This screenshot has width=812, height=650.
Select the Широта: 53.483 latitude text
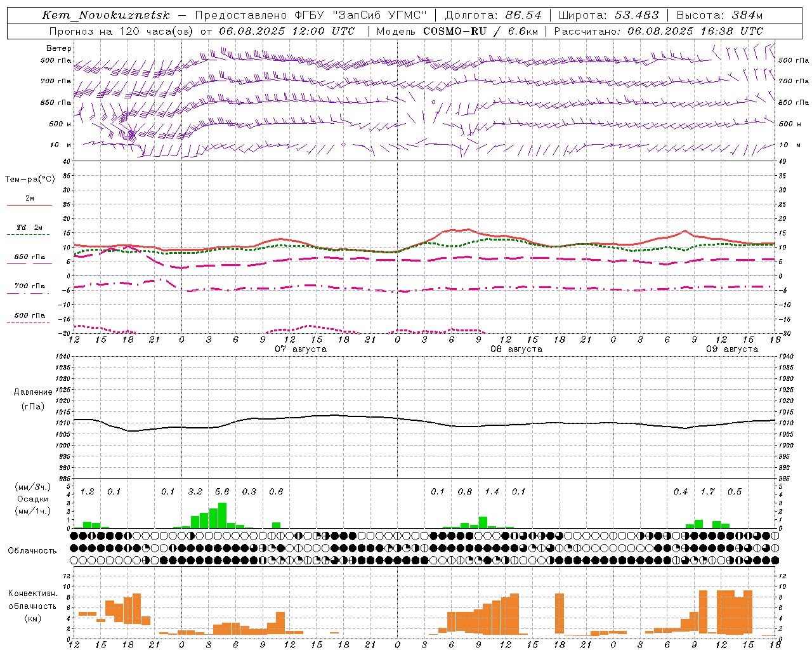pos(608,15)
